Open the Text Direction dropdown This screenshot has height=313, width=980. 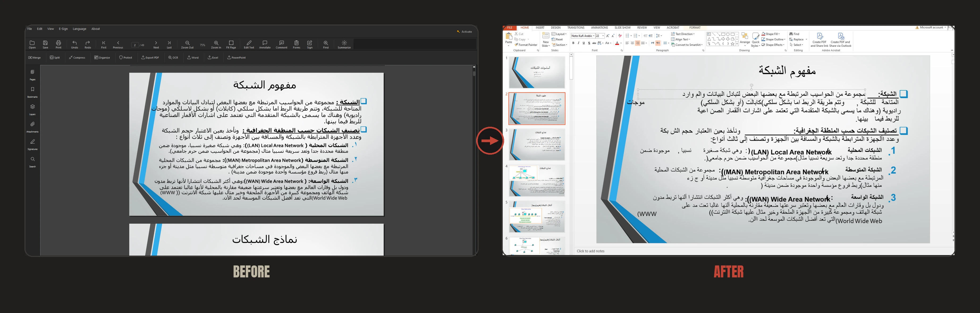pos(683,34)
